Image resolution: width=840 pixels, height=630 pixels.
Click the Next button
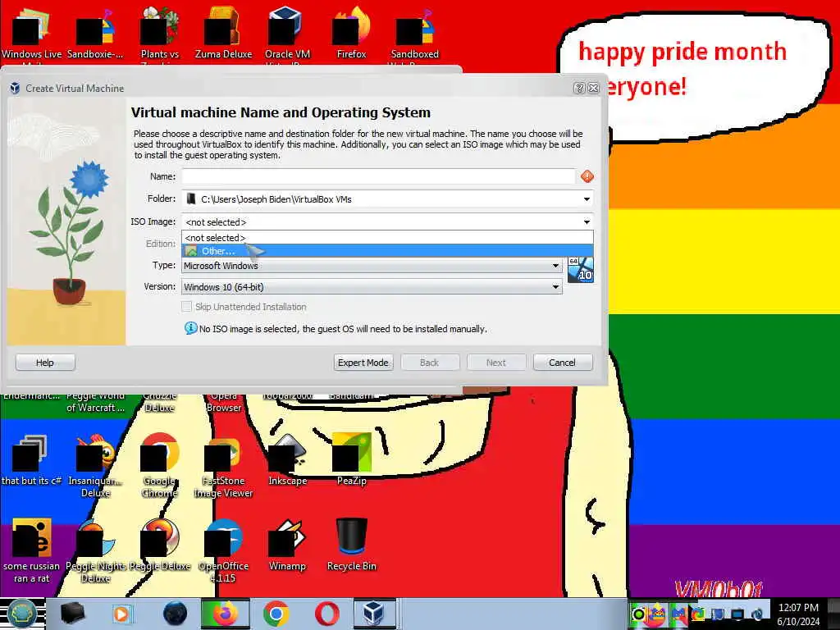pos(496,363)
